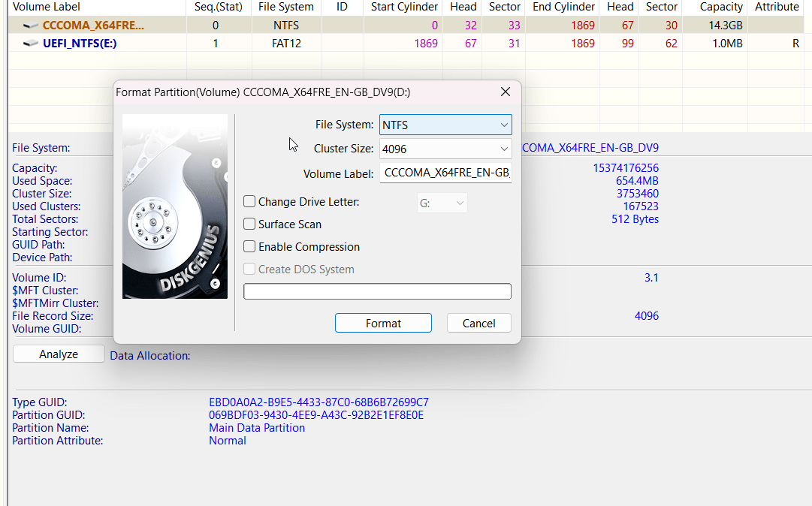This screenshot has height=506, width=812.
Task: Click the format progress bar
Action: point(377,291)
